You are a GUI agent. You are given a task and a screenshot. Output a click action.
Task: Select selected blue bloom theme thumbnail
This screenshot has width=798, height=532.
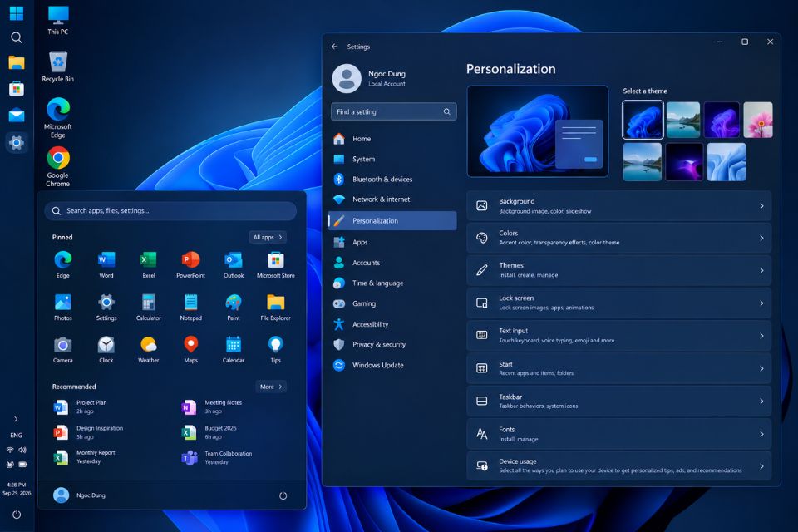(x=643, y=120)
